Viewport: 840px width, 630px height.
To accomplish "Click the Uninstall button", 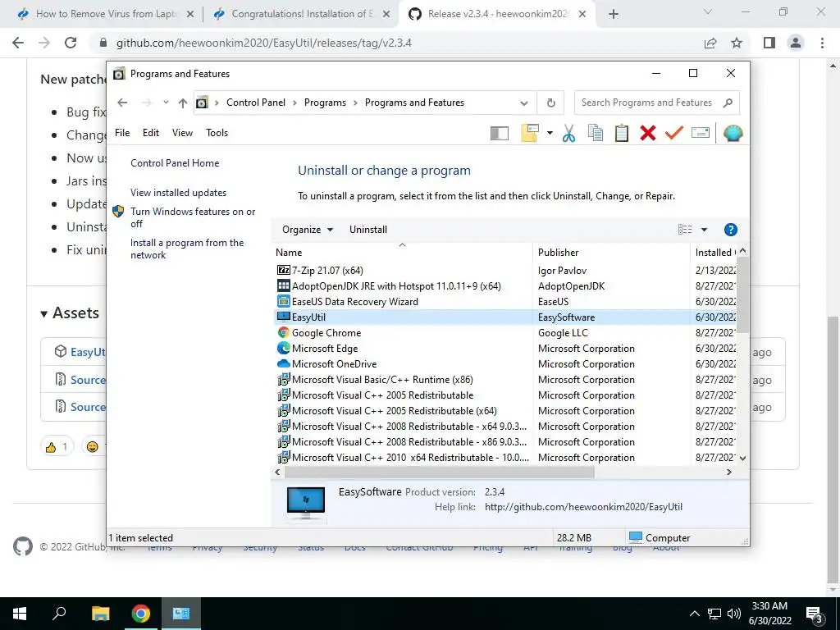I will (x=368, y=230).
